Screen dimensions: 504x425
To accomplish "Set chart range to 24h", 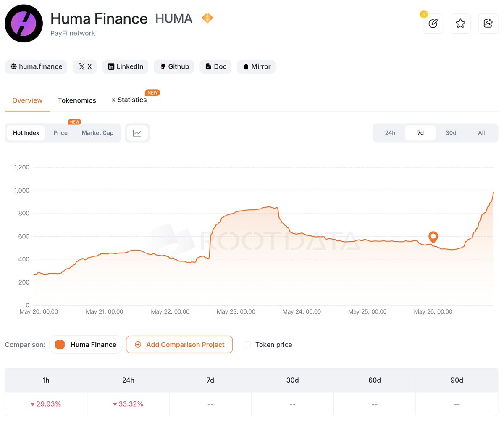I will point(390,133).
